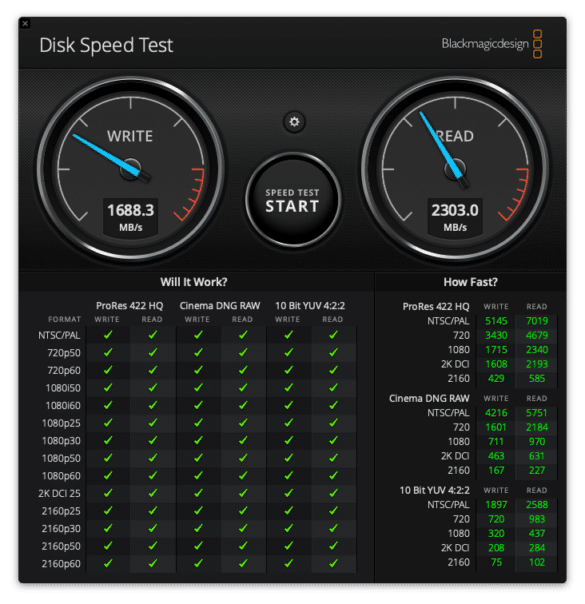The height and width of the screenshot is (604, 585).
Task: Click 10 Bit YUV NTSC/PAL write value 1897
Action: (x=496, y=505)
